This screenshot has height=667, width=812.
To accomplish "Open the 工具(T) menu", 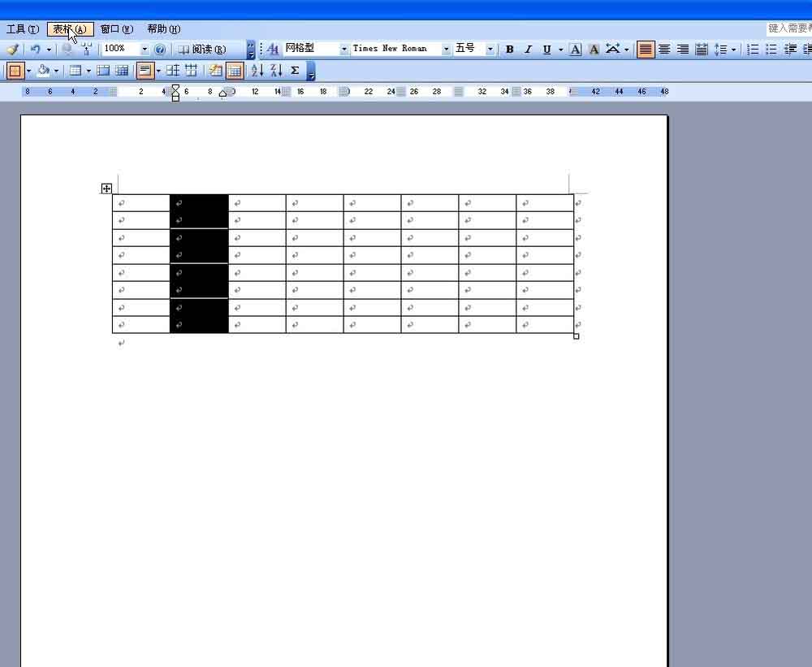I will coord(22,29).
